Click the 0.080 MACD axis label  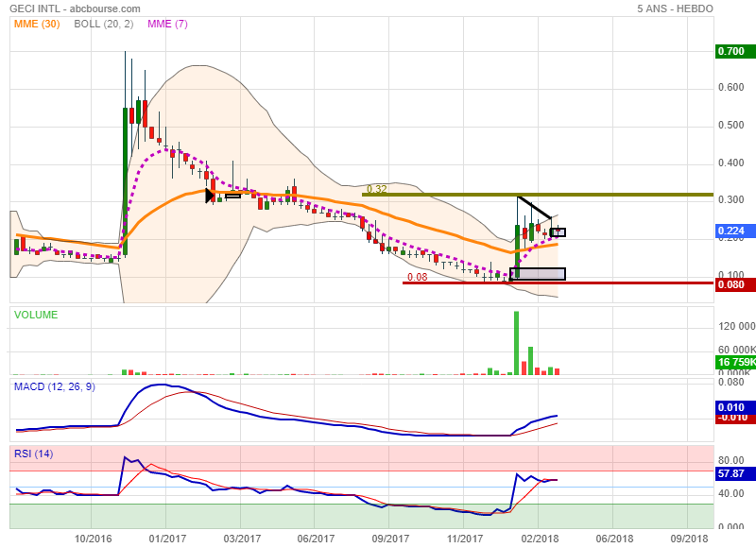click(730, 383)
